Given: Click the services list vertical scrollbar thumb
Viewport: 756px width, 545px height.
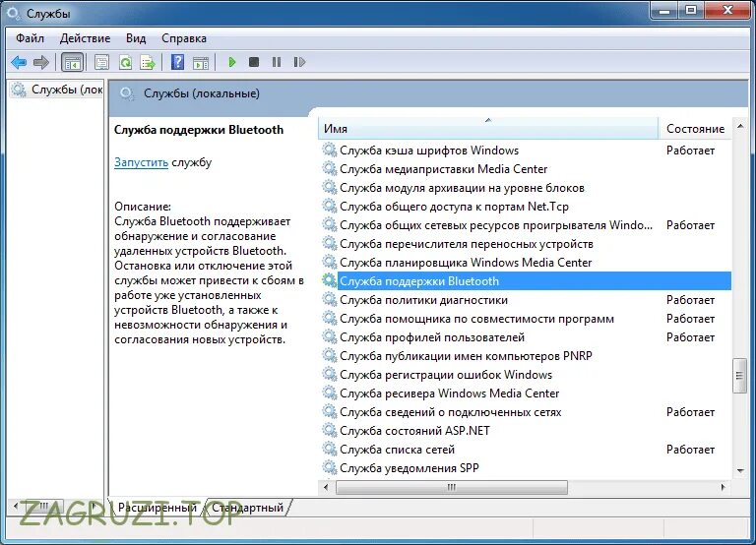Looking at the screenshot, I should pyautogui.click(x=739, y=376).
